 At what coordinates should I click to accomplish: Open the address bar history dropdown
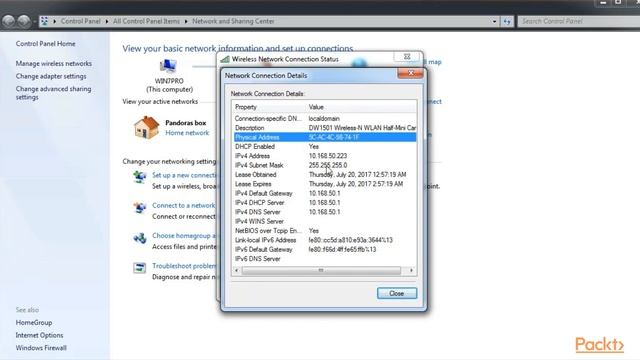point(494,21)
